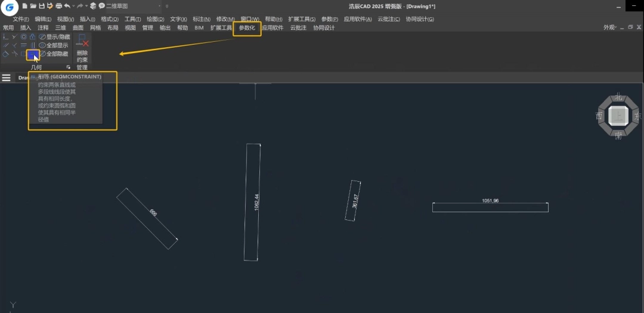Click the Delete Constraints button
The width and height of the screenshot is (644, 313).
point(82,51)
